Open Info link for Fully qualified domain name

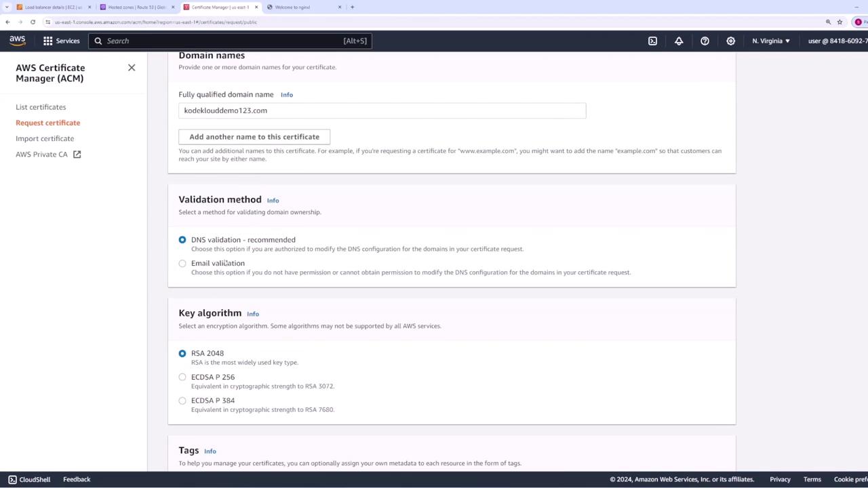(x=287, y=95)
